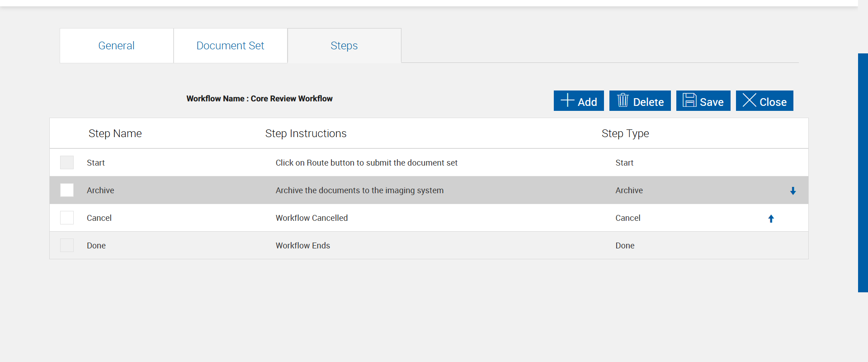Tick the checkbox for Start step
868x362 pixels.
(x=67, y=162)
